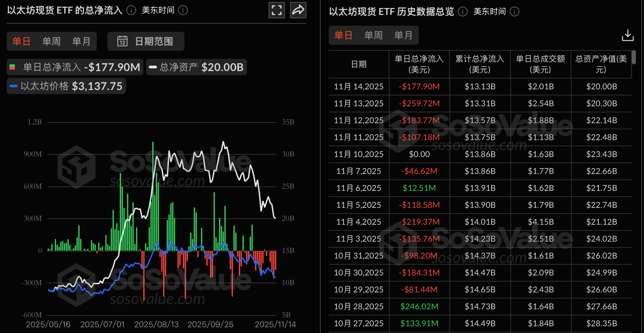Click the calendar icon in 日期范围

click(x=122, y=41)
